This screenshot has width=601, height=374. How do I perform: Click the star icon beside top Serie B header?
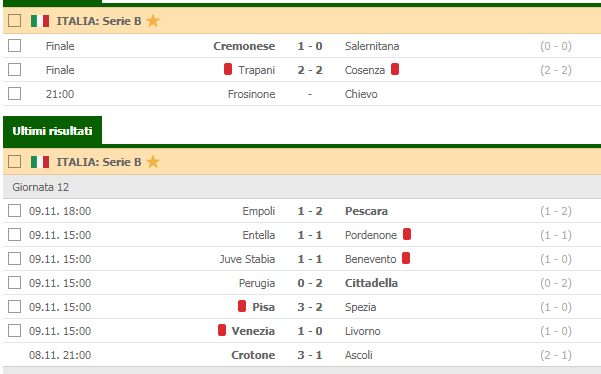pos(153,21)
